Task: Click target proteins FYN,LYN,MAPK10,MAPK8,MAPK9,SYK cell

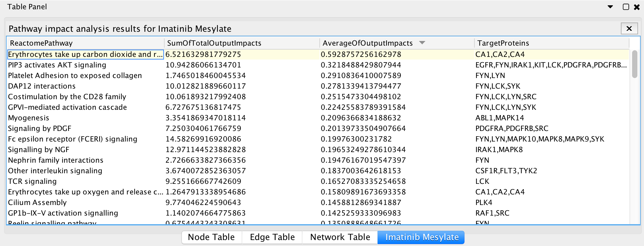Action: [x=540, y=139]
